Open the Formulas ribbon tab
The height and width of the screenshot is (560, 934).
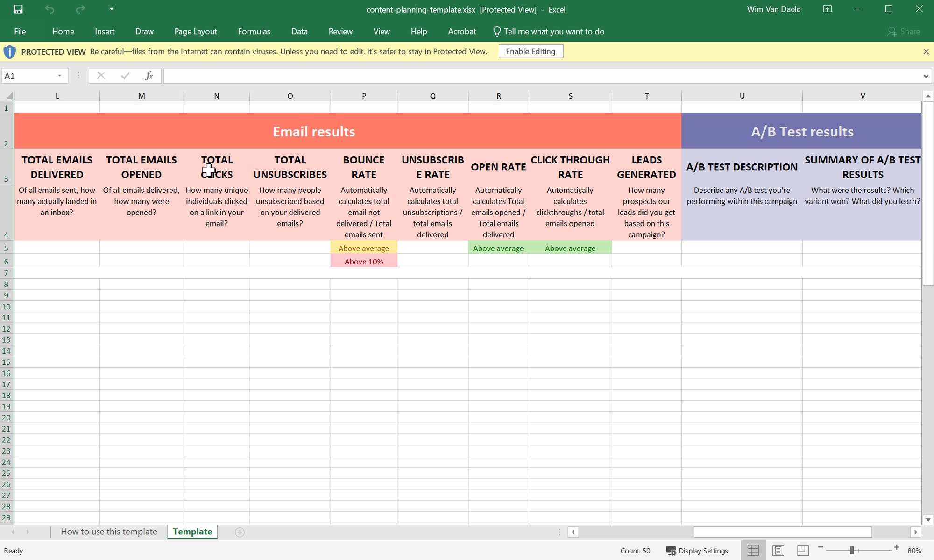[254, 31]
